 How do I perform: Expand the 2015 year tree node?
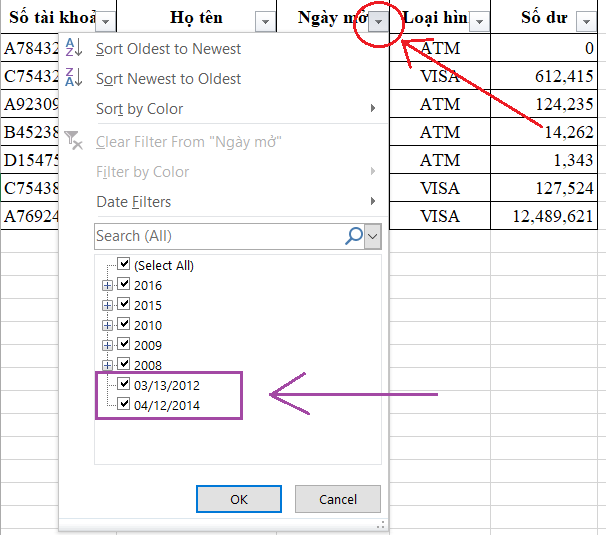point(107,305)
